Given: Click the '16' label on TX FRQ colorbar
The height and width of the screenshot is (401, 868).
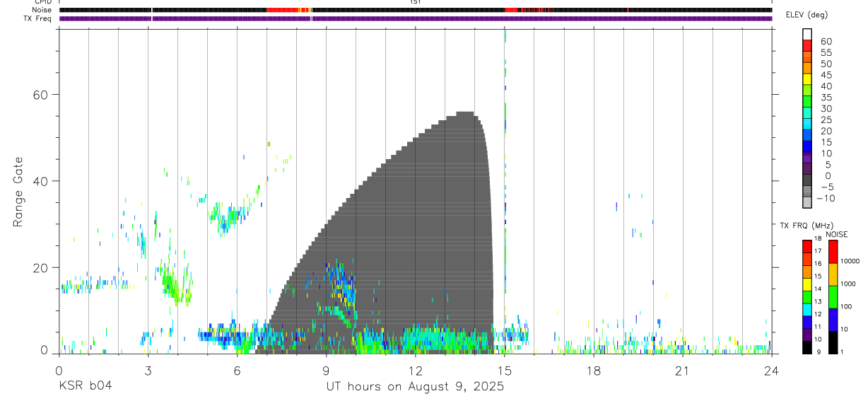Looking at the screenshot, I should pyautogui.click(x=818, y=264).
